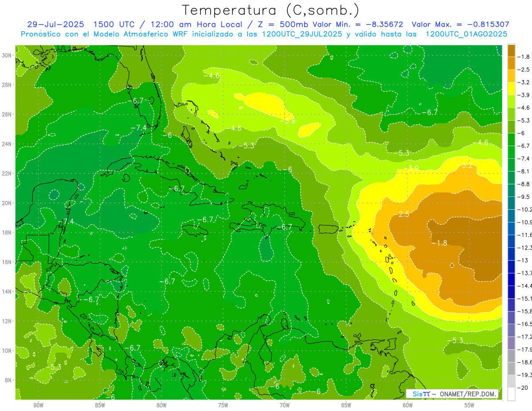Click the "75W" longitude axis label
Viewport: 532px width, 411px height.
coord(223,406)
